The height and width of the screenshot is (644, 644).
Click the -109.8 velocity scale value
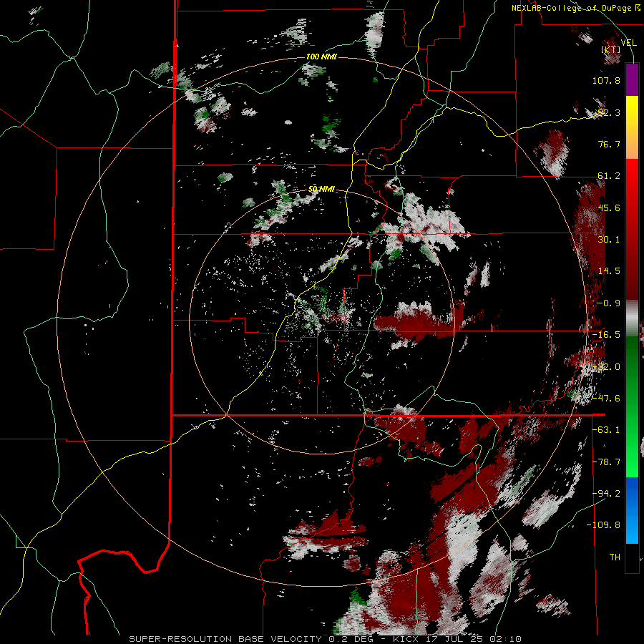[603, 525]
